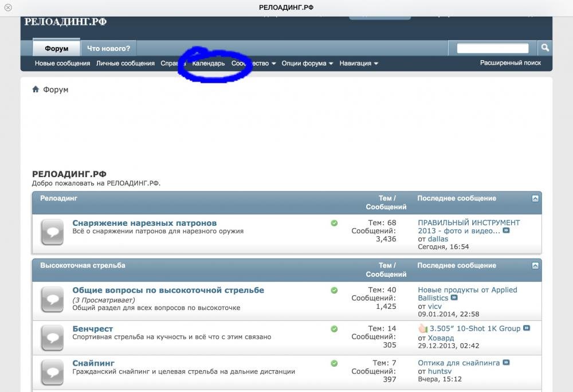Click go-to-post icon after 10-Shot 1K Group
Image resolution: width=573 pixels, height=392 pixels.
527,328
